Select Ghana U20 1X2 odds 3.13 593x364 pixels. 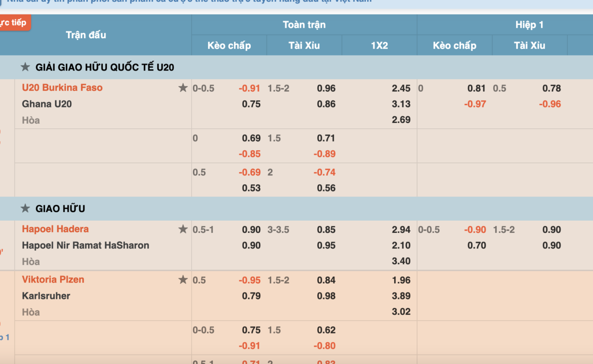point(401,104)
